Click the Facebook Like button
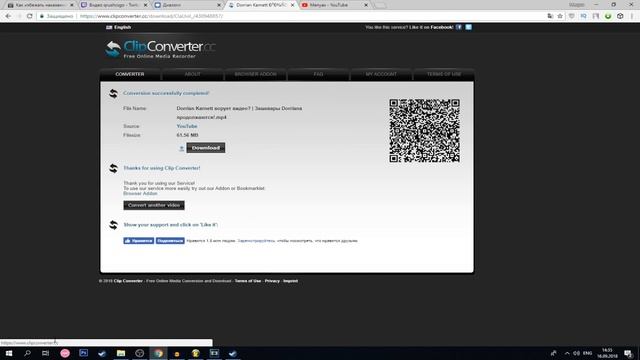This screenshot has width=640, height=360. [x=139, y=241]
